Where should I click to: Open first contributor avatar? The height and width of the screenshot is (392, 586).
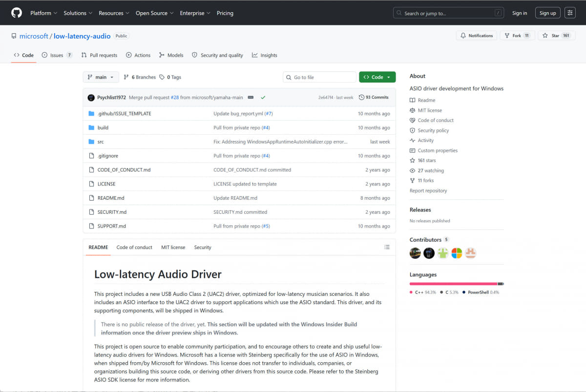point(415,253)
